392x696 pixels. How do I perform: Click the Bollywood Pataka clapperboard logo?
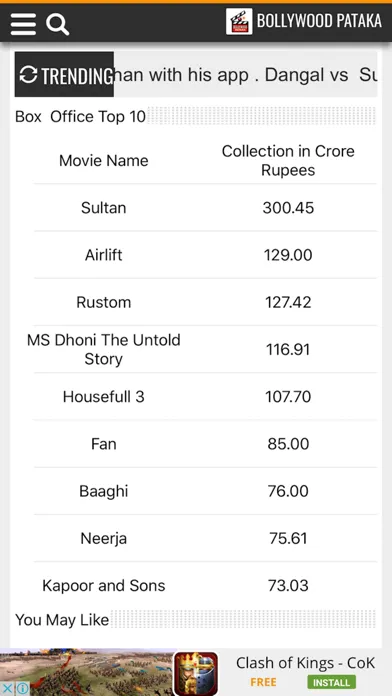(x=239, y=21)
